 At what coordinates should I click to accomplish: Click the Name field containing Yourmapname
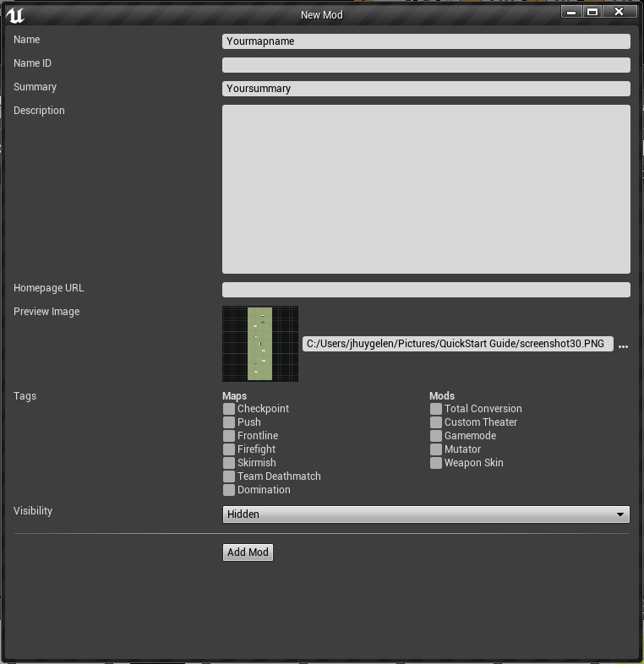(x=426, y=41)
